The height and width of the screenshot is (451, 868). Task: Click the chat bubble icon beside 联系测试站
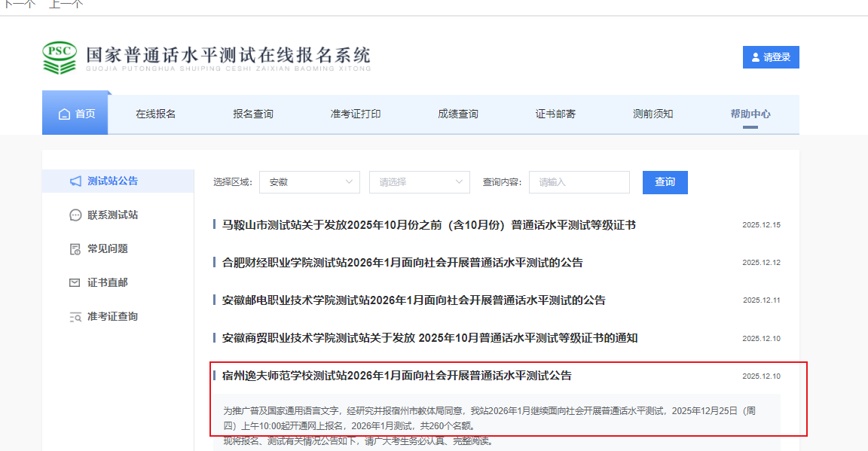click(75, 215)
